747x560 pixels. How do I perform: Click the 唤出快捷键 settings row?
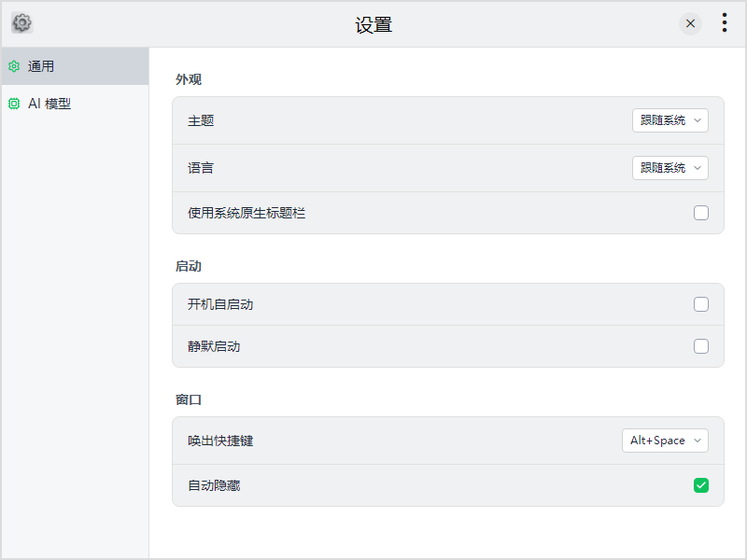coord(420,440)
